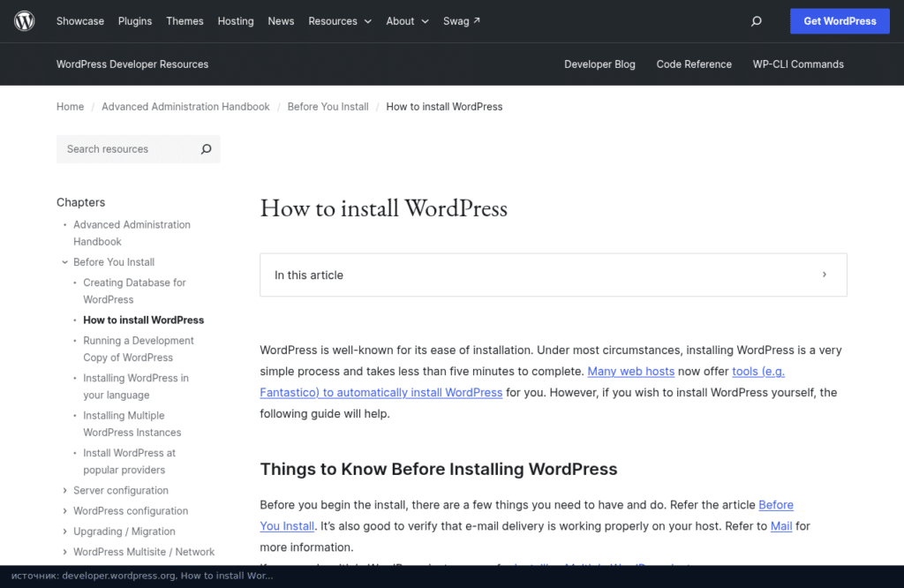904x588 pixels.
Task: Expand the Server configuration chapter
Action: 64,491
